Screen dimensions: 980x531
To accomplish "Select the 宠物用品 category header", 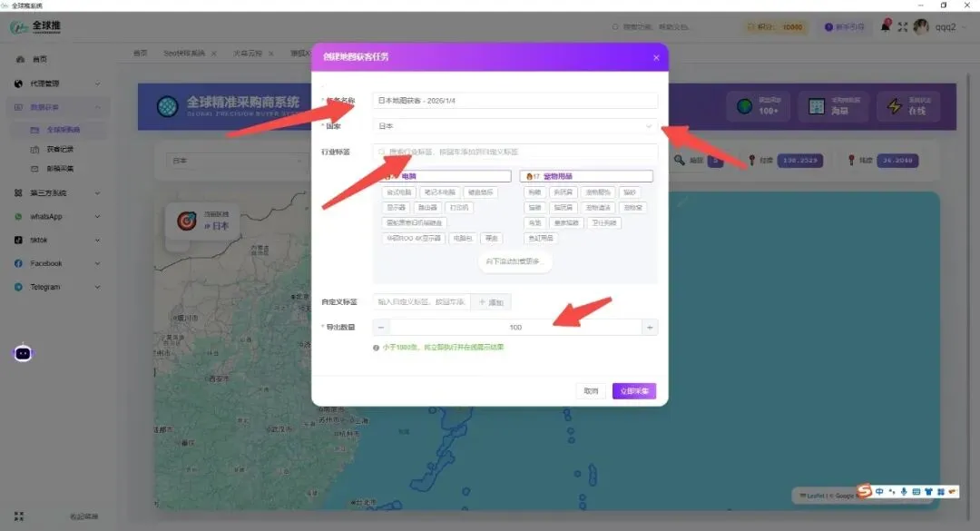I will point(586,176).
